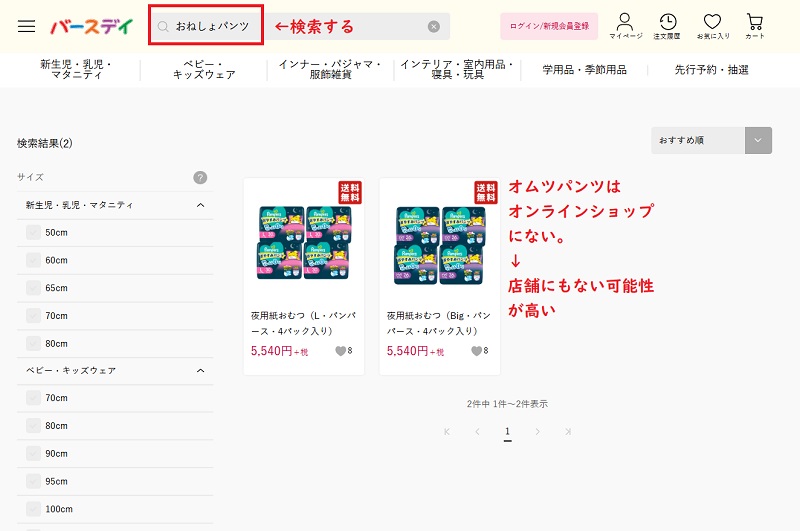This screenshot has height=531, width=800.
Task: Open the カート shopping cart icon
Action: tap(755, 26)
